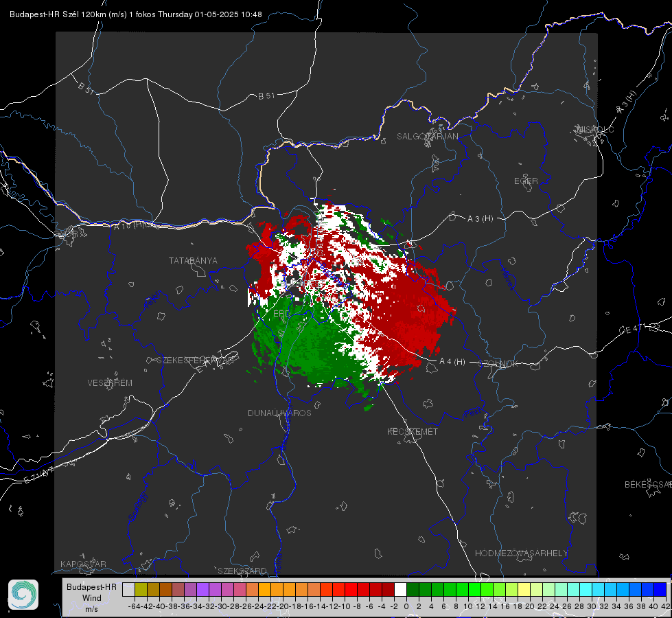Pick the yellow legend swatch between 18 and 20
The width and height of the screenshot is (672, 618).
[x=524, y=589]
